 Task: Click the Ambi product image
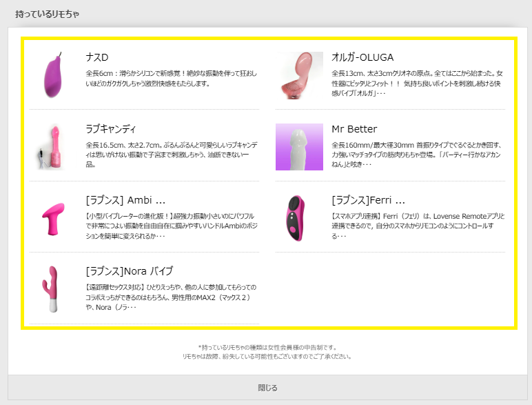53,218
